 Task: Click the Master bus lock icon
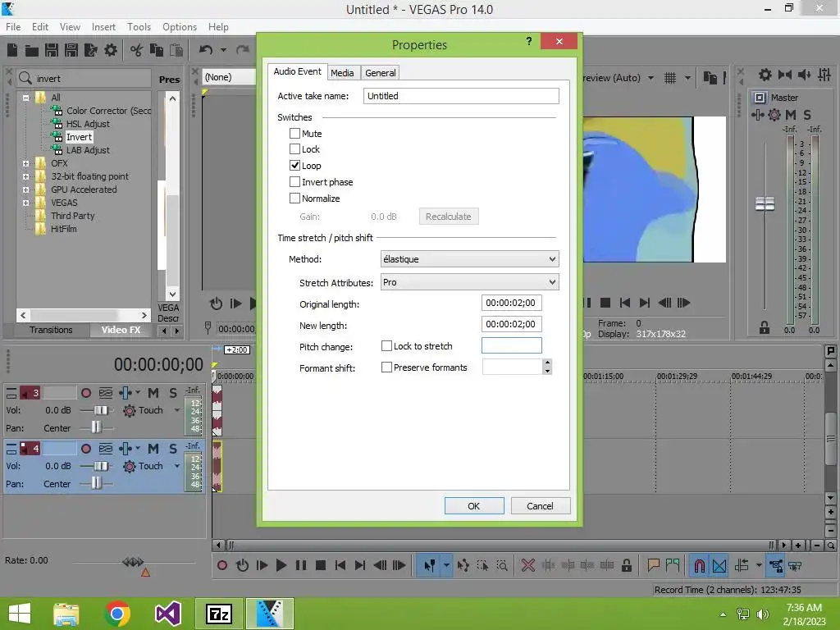coord(765,328)
